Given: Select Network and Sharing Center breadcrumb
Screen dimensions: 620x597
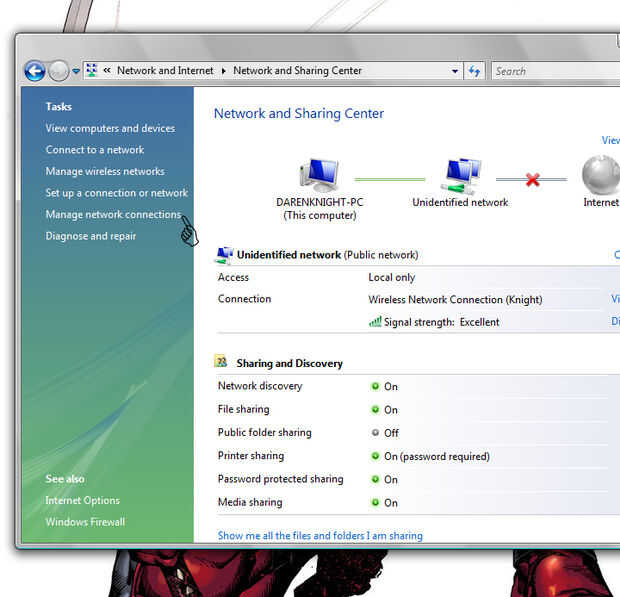Looking at the screenshot, I should [x=297, y=70].
